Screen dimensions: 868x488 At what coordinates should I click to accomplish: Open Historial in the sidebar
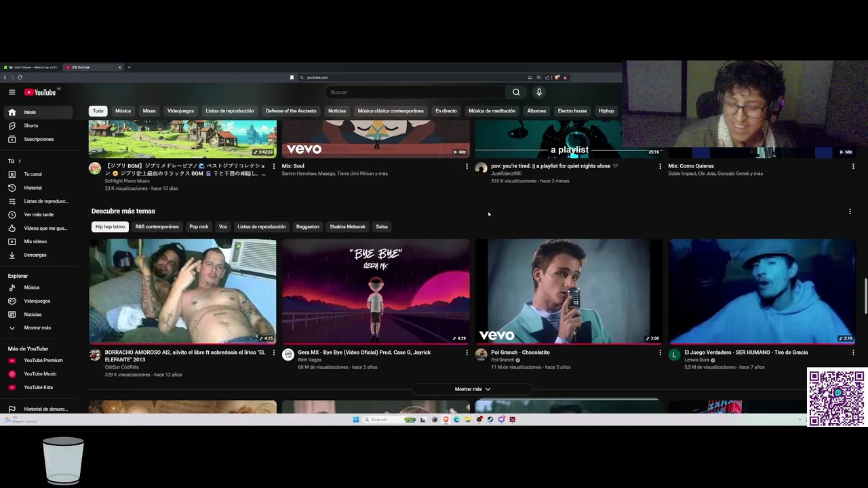click(39, 188)
